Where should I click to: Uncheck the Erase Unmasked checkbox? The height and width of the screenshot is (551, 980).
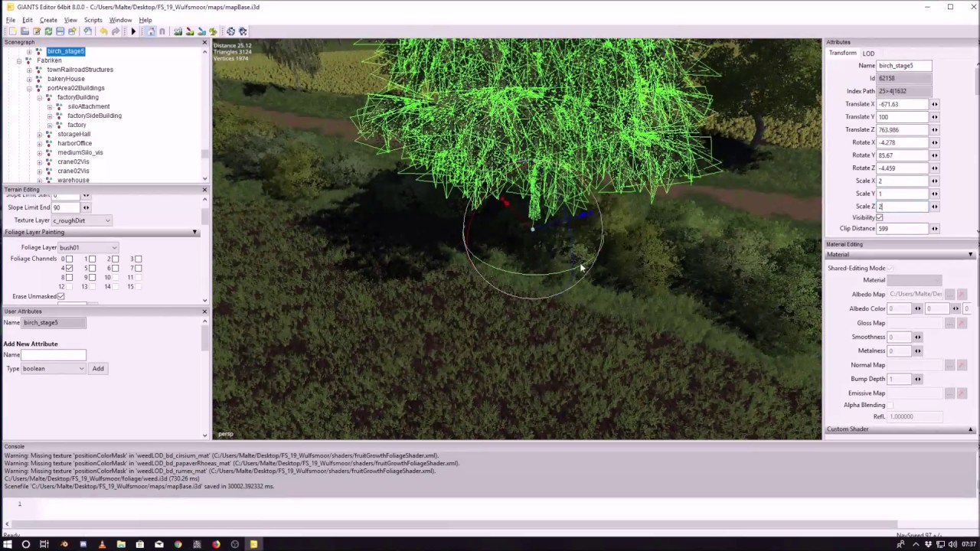pos(60,297)
